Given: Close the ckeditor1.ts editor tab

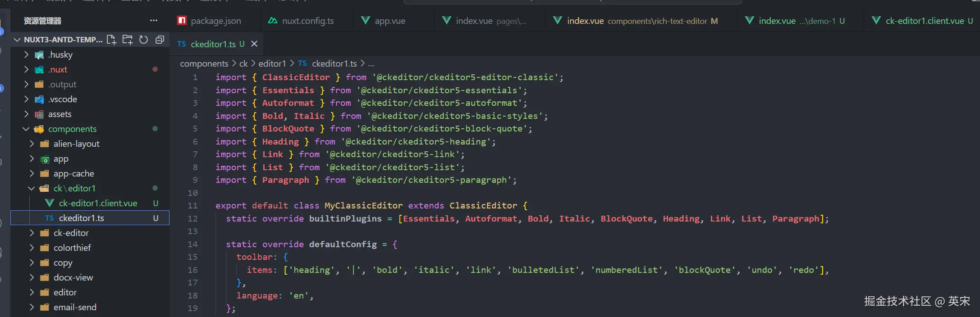Looking at the screenshot, I should click(x=254, y=44).
